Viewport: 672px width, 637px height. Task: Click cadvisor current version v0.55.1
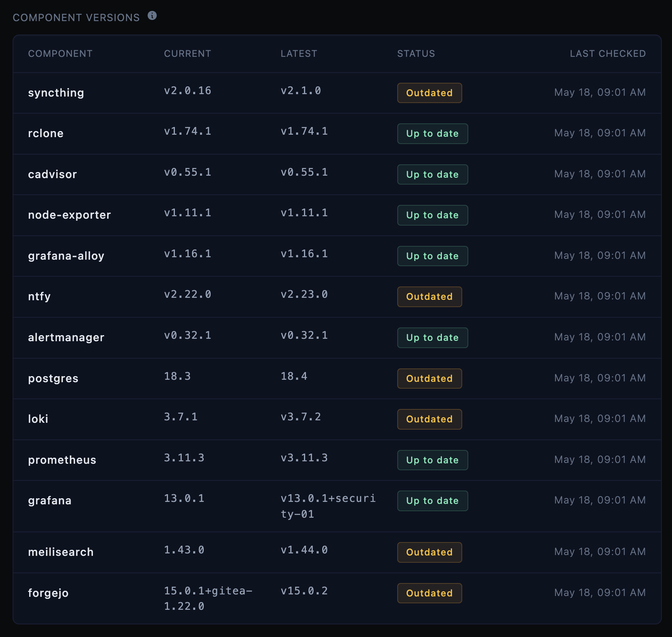(187, 172)
